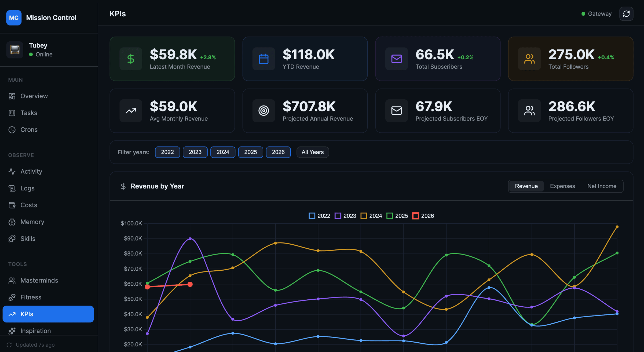This screenshot has width=644, height=352.
Task: Click the MC logo icon
Action: pos(14,18)
